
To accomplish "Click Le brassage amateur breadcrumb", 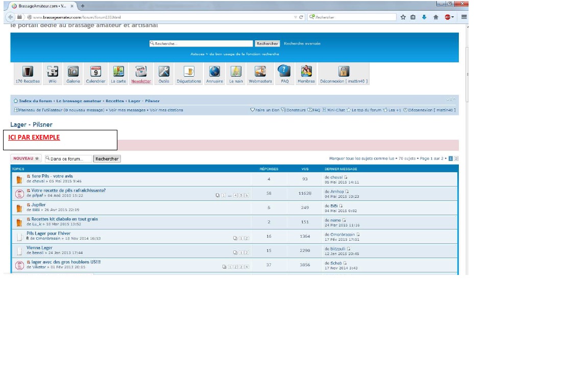I will pos(79,101).
